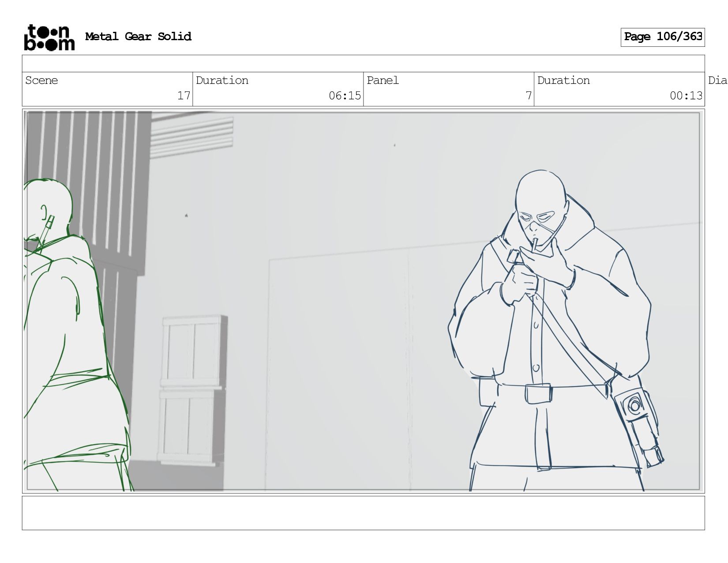The image size is (728, 563).
Task: Click scene duration value "06:15"
Action: coord(345,96)
